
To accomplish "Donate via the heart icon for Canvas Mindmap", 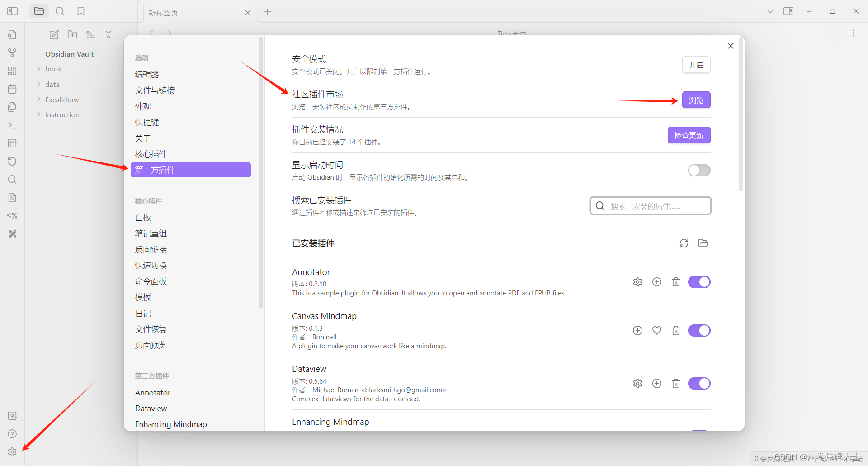I will click(x=656, y=330).
